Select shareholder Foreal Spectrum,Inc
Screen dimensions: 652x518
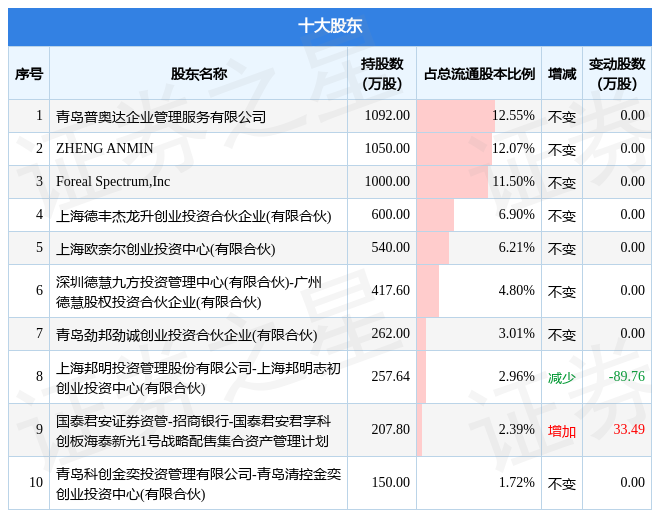(x=113, y=182)
